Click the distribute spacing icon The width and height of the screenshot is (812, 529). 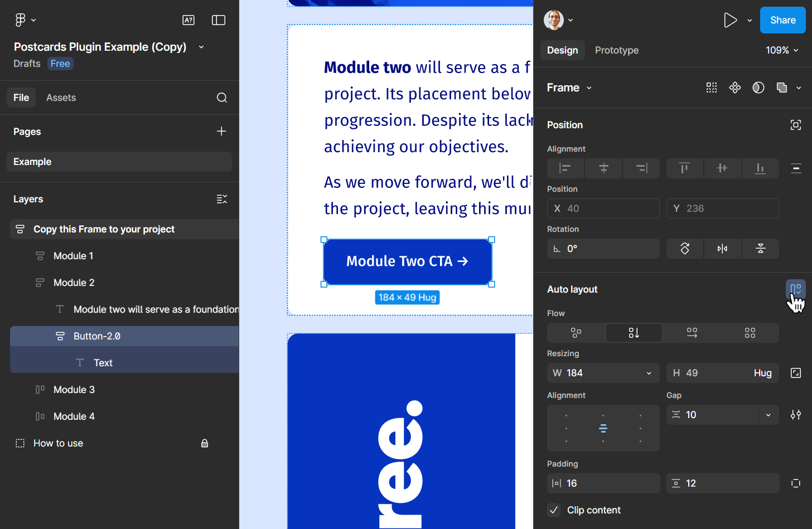[796, 168]
